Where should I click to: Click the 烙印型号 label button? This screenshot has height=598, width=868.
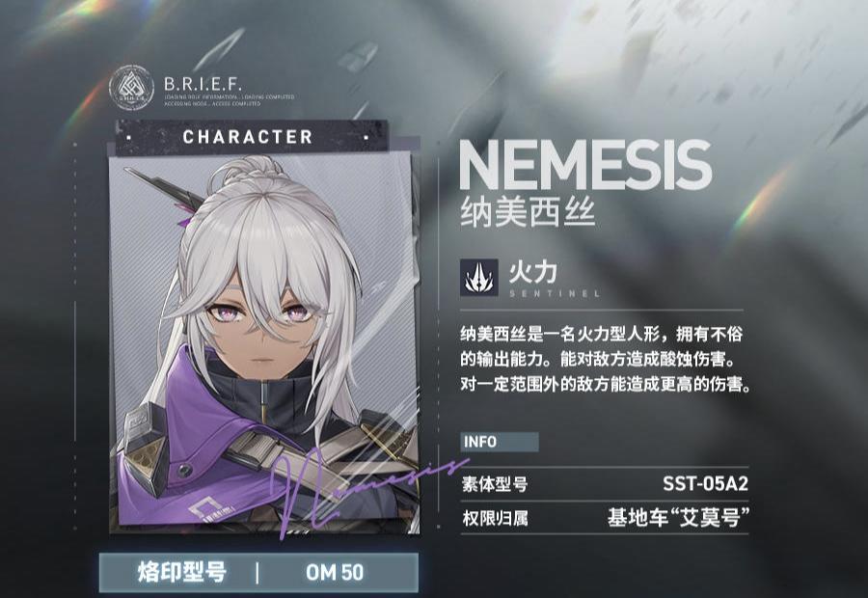click(x=182, y=573)
